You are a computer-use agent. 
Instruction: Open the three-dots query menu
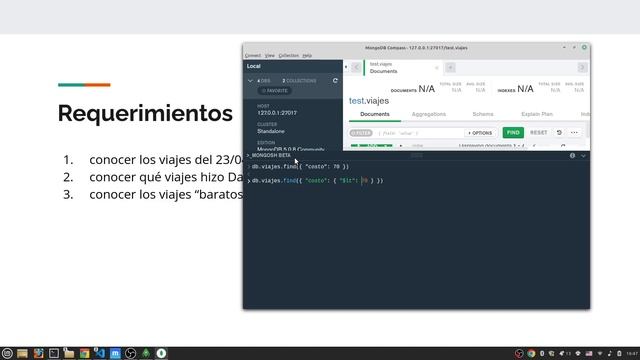coord(574,133)
